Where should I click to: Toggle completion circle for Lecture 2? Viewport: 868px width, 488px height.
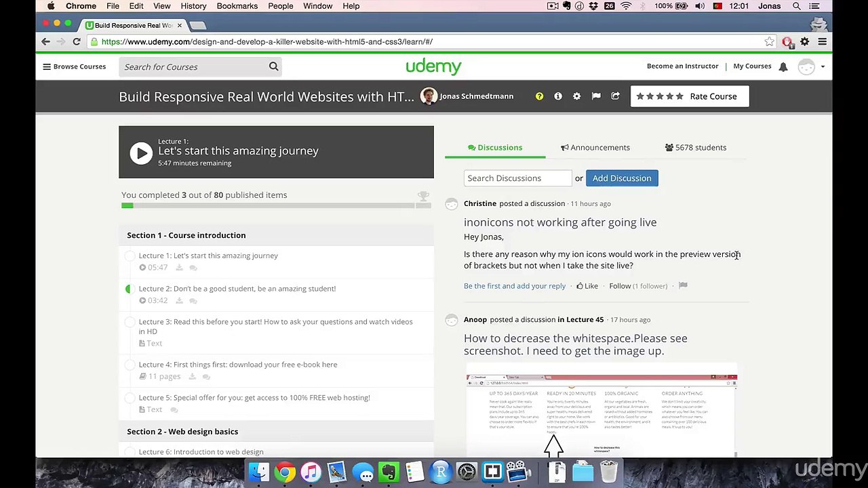tap(130, 289)
